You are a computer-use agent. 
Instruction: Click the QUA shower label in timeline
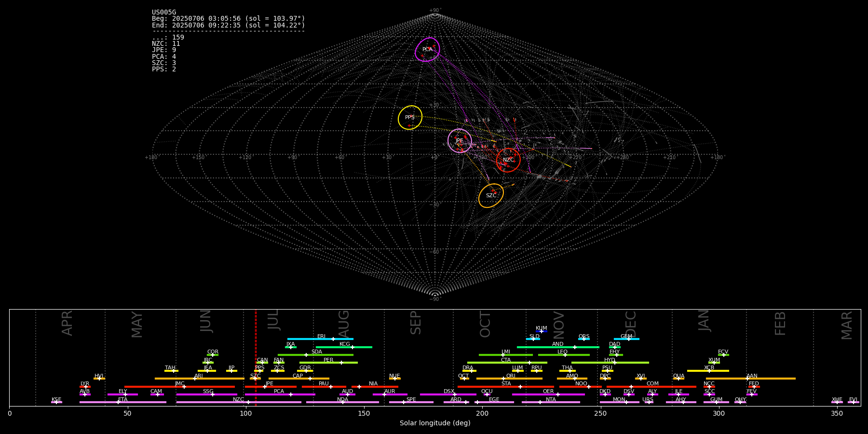[678, 376]
